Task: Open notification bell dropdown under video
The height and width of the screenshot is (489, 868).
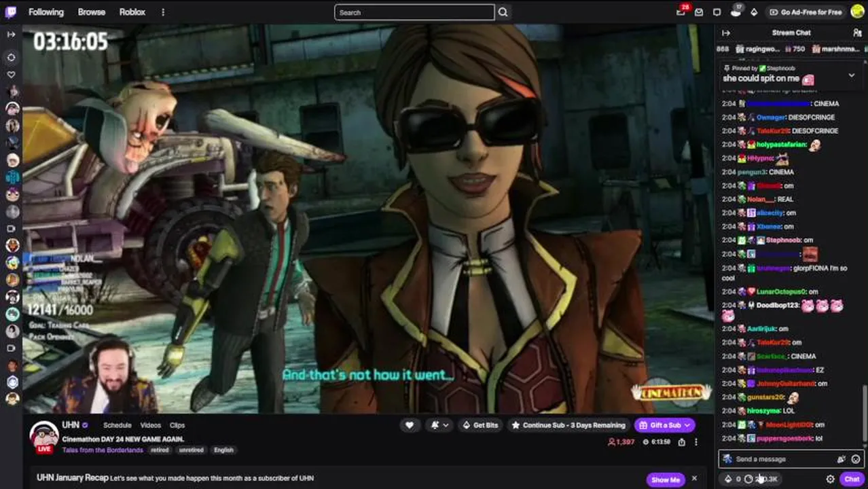Action: coord(439,425)
